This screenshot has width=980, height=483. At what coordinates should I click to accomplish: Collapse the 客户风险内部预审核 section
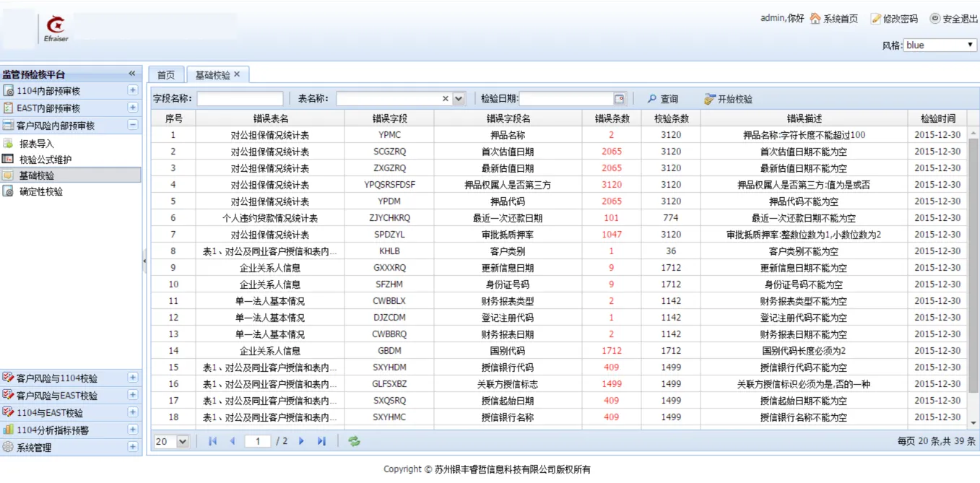[x=132, y=125]
